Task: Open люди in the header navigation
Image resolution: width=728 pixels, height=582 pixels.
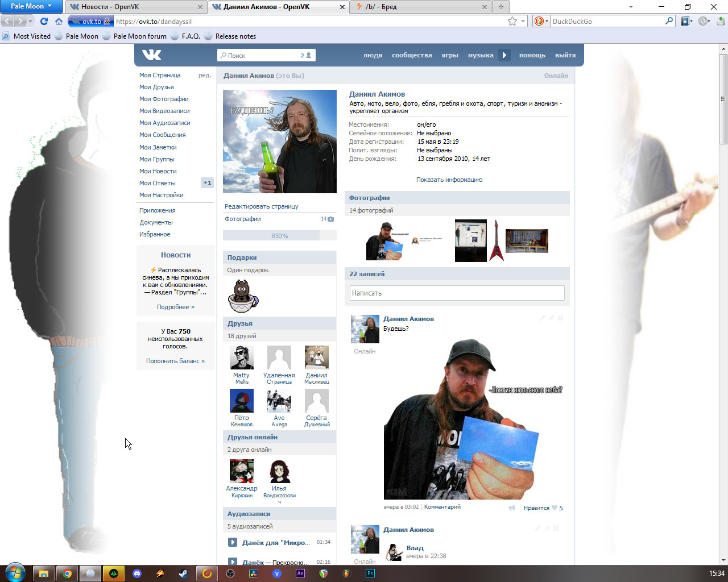Action: [x=373, y=55]
